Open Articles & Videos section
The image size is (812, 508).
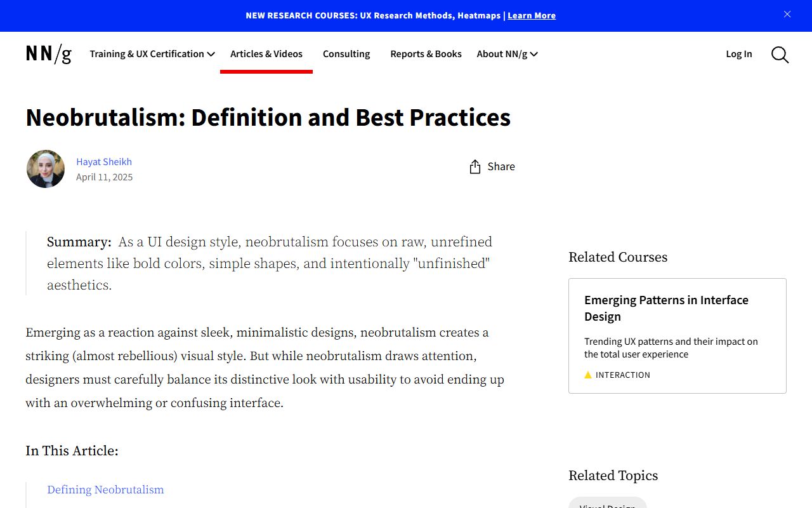[x=266, y=54]
